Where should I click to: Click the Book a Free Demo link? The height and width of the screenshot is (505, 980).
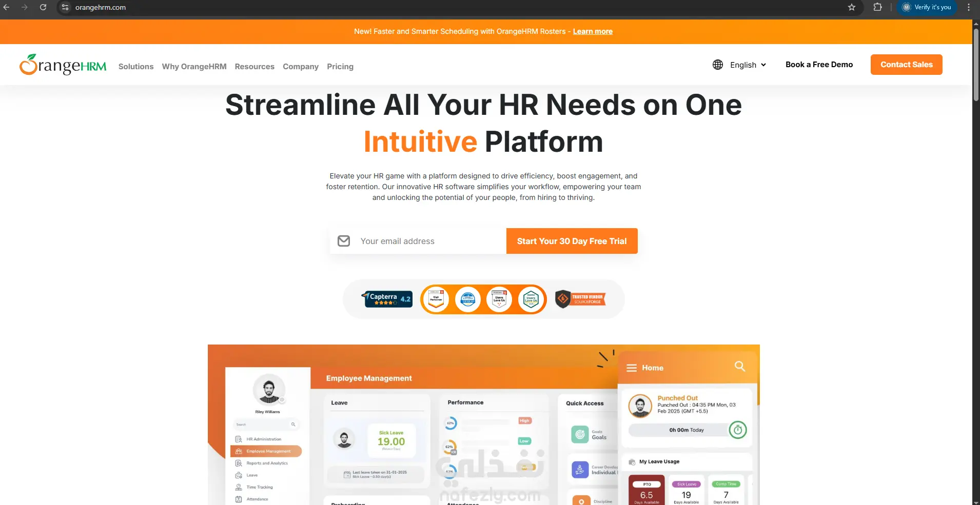pyautogui.click(x=819, y=65)
